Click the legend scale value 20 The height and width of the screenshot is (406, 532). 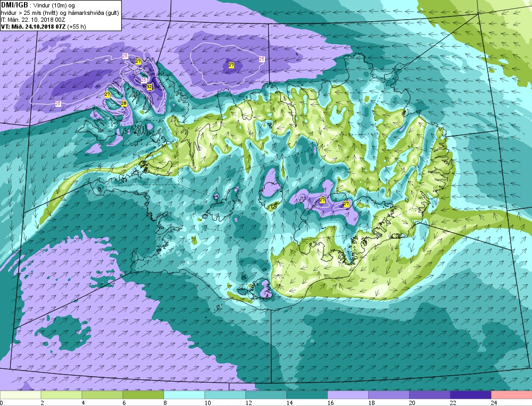(412, 403)
